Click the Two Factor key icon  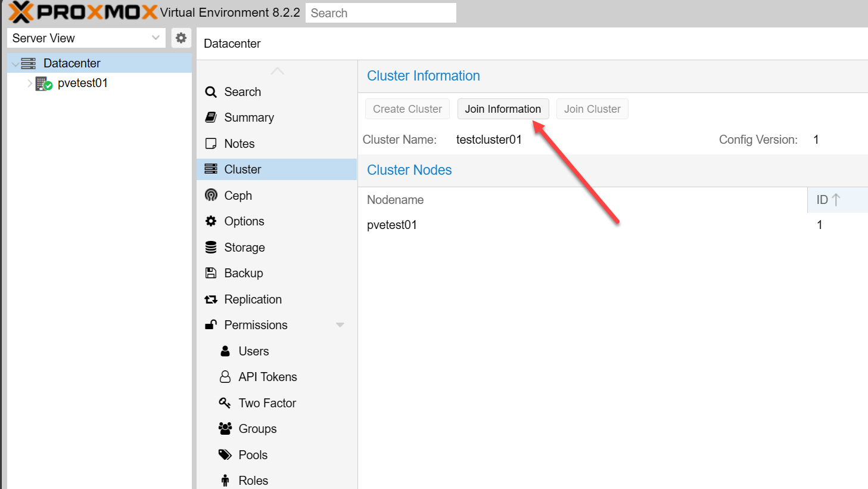[225, 403]
